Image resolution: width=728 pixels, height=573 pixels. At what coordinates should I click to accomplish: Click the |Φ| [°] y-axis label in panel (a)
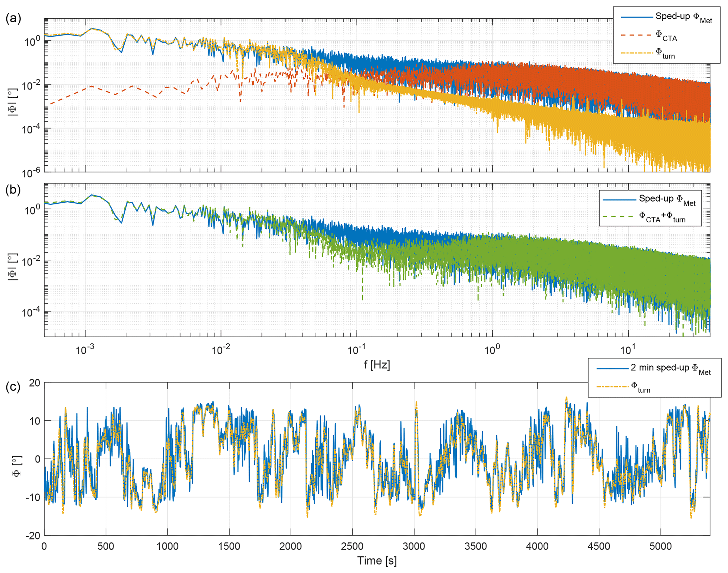(13, 102)
